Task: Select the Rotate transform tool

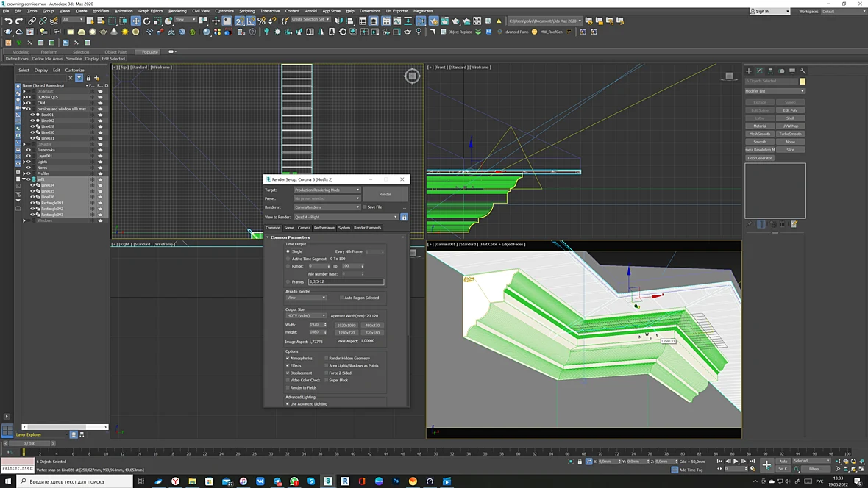Action: pyautogui.click(x=146, y=21)
